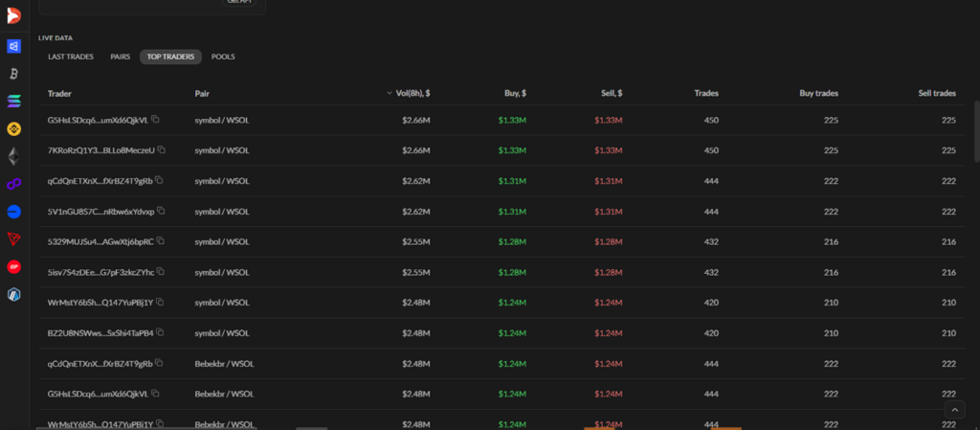This screenshot has width=980, height=430.
Task: Switch to the Last Trades tab
Action: pyautogui.click(x=71, y=57)
